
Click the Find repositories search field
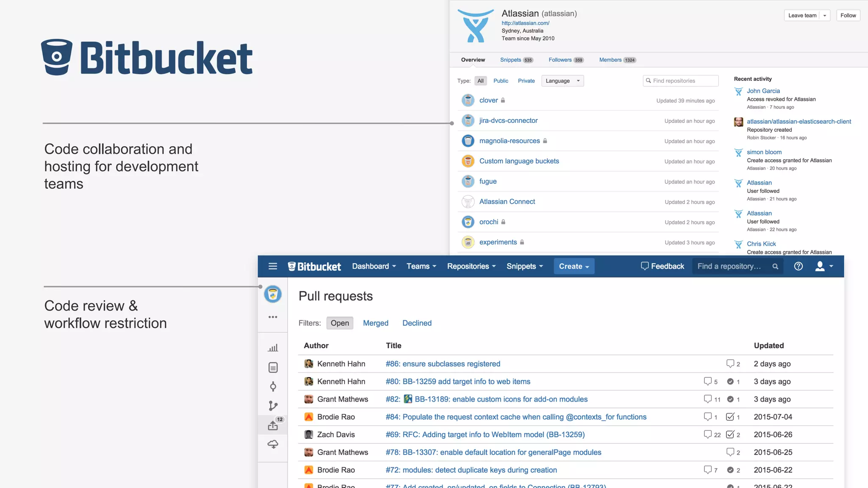coord(681,81)
